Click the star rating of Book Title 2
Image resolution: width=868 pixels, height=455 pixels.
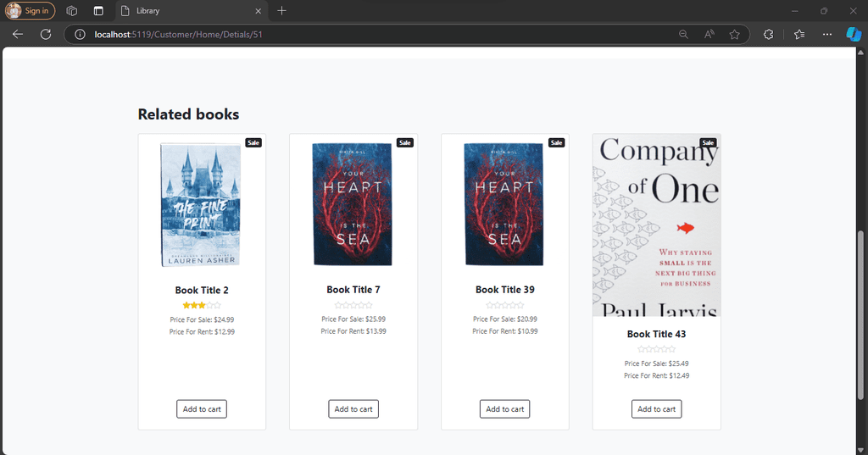202,305
